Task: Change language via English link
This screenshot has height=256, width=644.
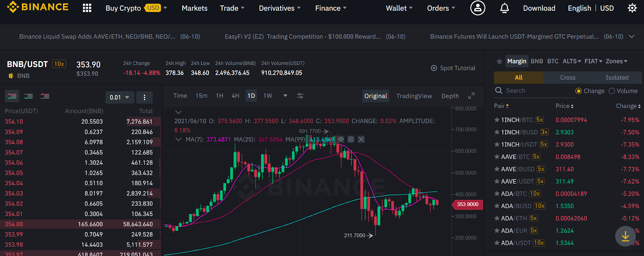Action: (x=579, y=8)
